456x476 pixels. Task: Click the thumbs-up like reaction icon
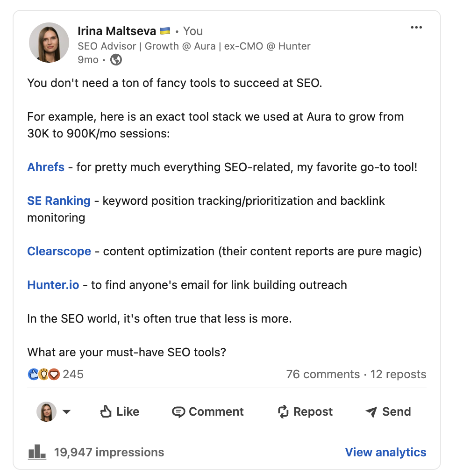click(33, 375)
